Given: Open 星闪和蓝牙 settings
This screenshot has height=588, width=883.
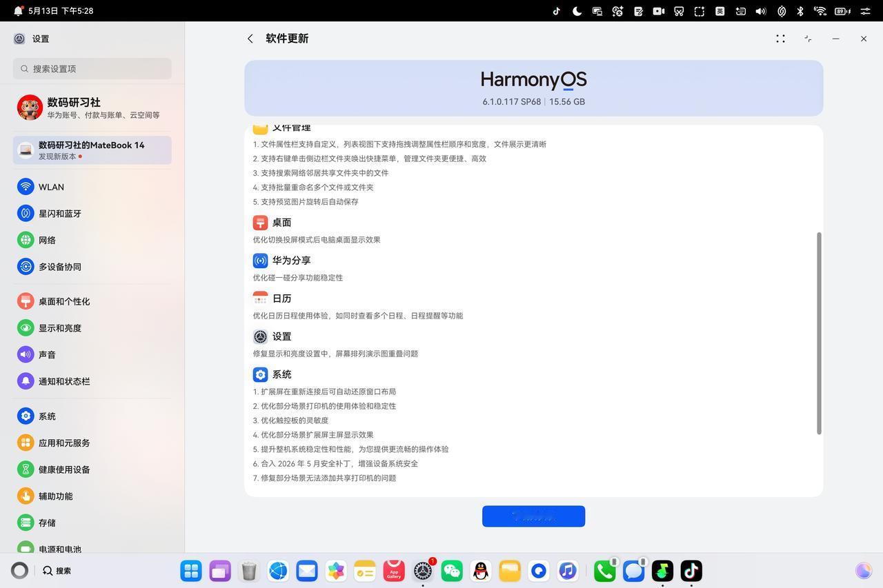Looking at the screenshot, I should pos(92,214).
